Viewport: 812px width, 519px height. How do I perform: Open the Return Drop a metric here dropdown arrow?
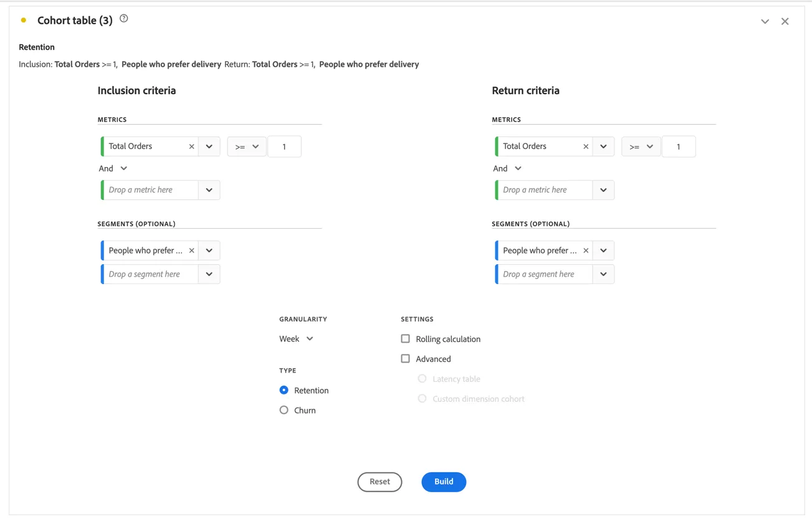[x=603, y=190]
